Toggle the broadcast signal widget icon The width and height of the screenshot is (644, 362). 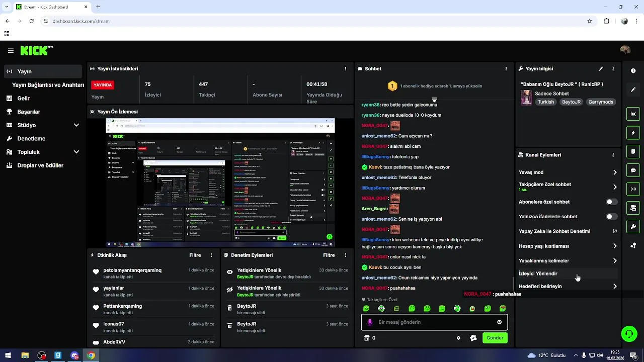[633, 189]
